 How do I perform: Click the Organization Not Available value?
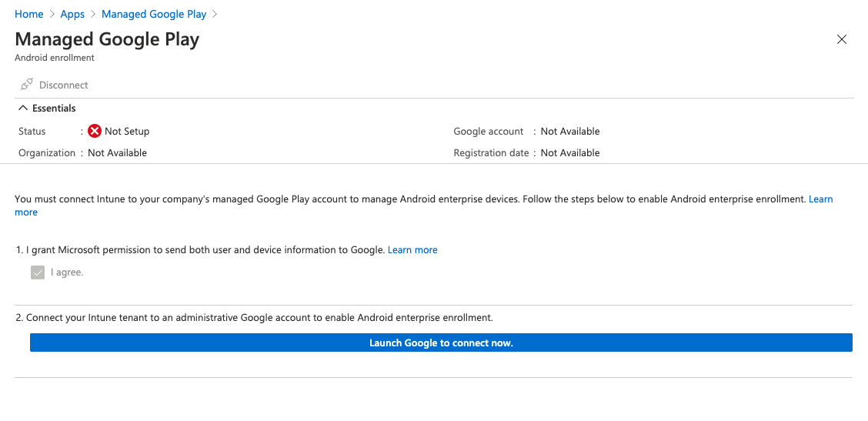117,153
